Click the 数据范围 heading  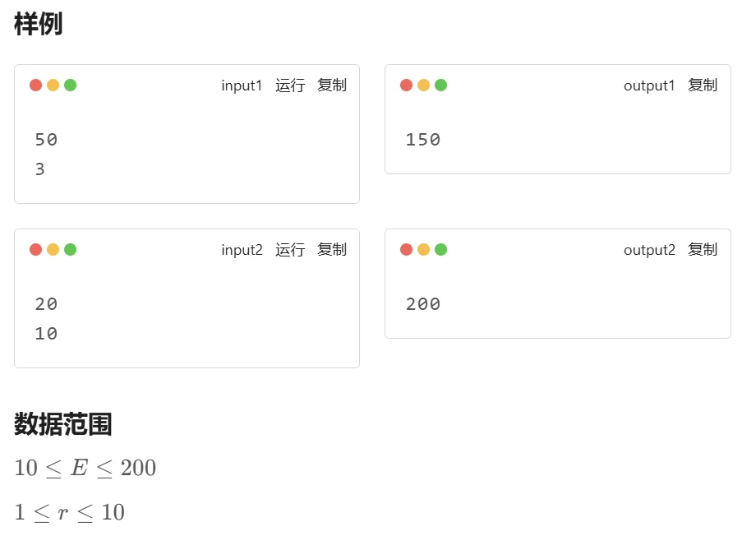(x=62, y=424)
